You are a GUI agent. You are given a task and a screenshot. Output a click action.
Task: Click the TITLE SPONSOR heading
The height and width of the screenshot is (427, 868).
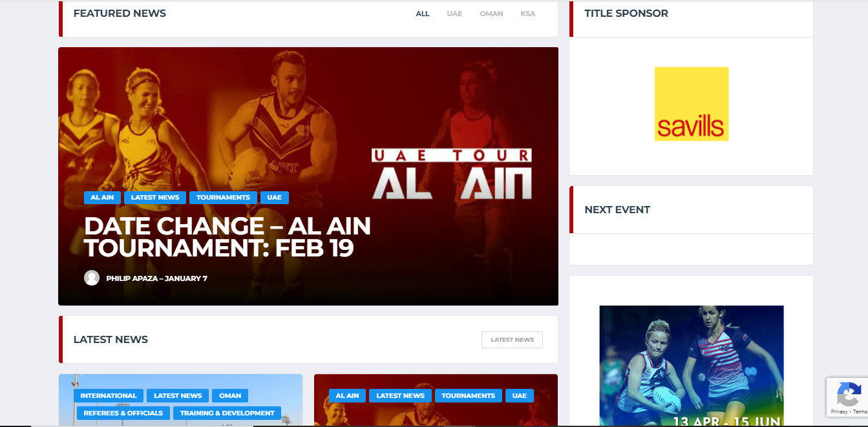pos(626,14)
